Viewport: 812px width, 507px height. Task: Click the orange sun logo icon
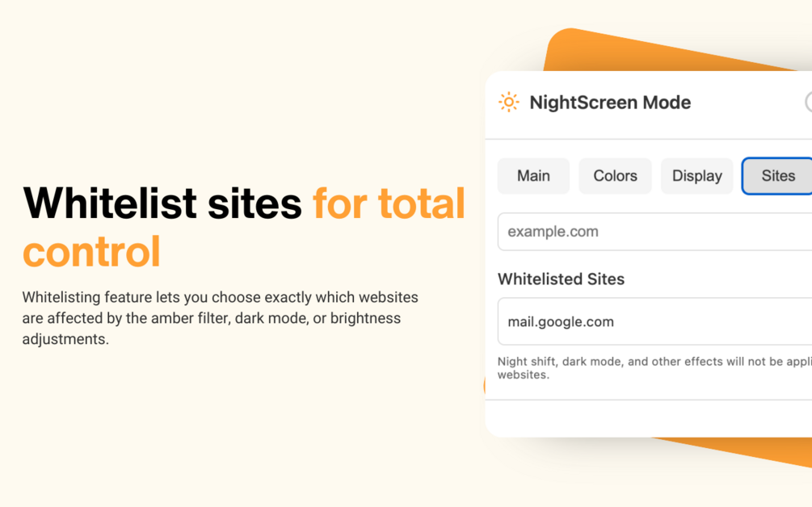(x=508, y=102)
